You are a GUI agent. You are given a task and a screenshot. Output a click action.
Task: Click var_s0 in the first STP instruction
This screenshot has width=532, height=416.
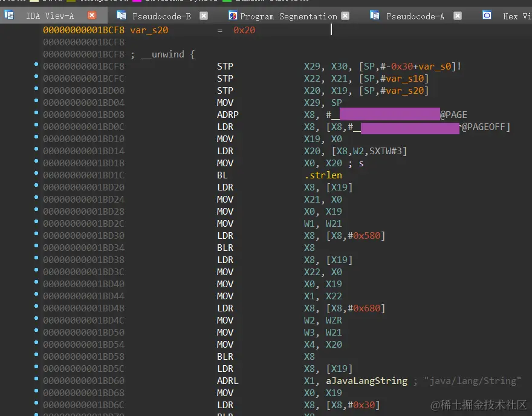pos(435,67)
